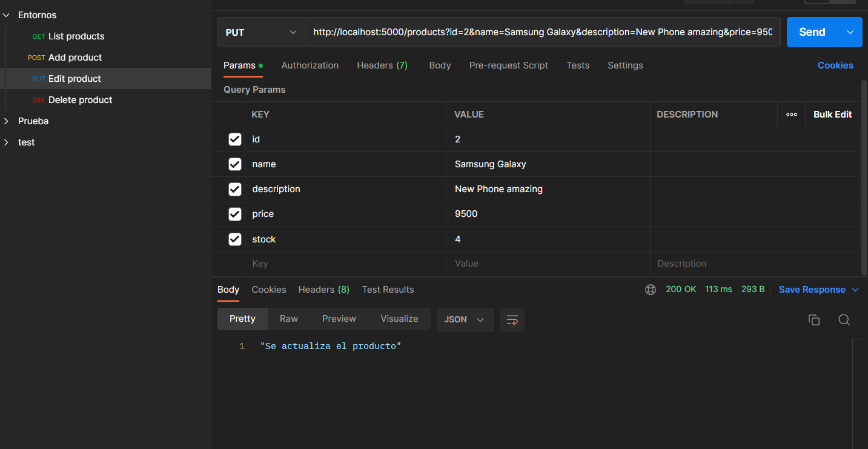Open the Send button arrow dropdown
This screenshot has width=868, height=449.
click(x=850, y=32)
